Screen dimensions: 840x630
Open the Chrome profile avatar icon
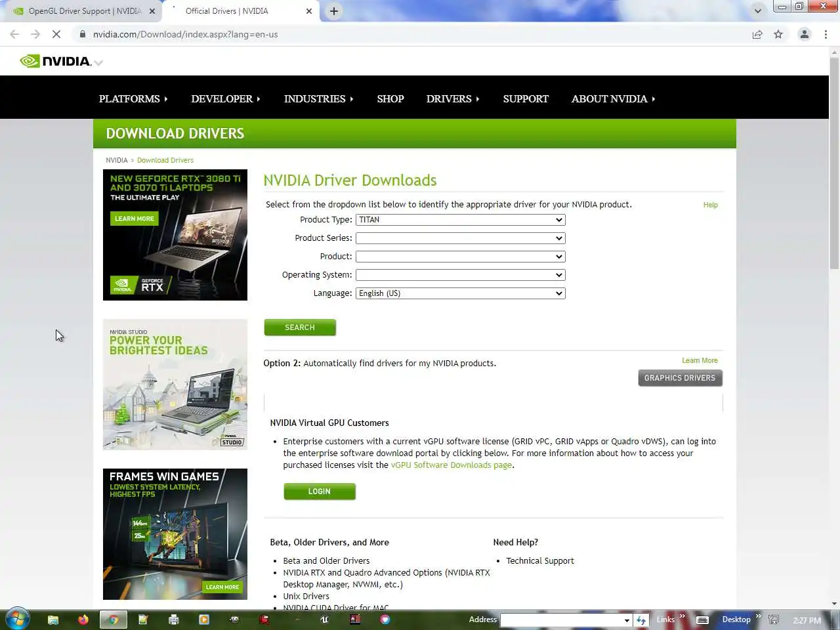[x=804, y=34]
